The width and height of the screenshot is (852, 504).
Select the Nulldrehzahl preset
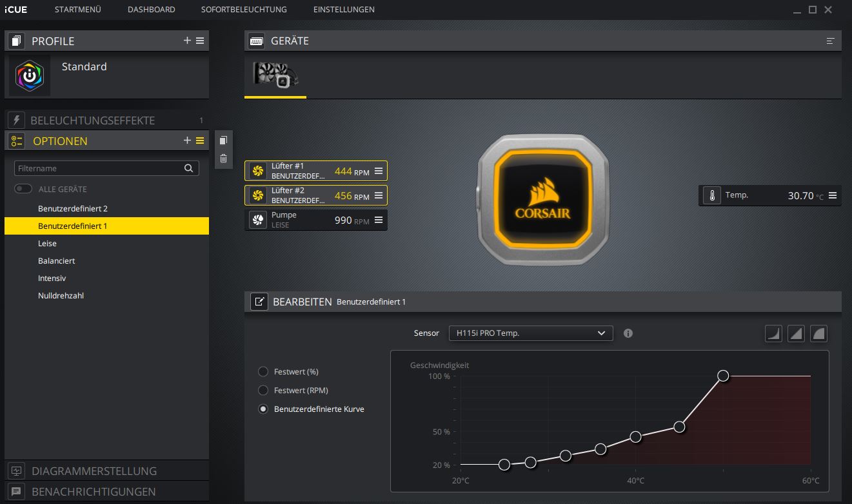[106, 296]
